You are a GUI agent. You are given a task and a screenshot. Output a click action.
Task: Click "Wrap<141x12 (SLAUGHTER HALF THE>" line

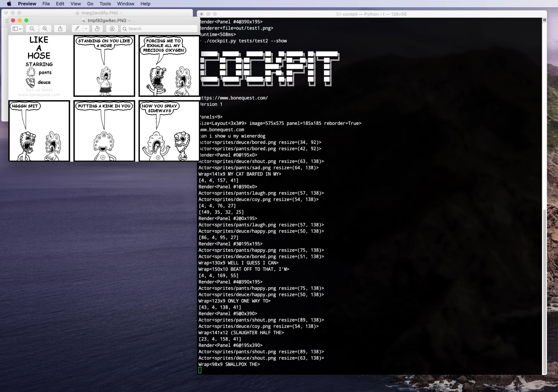[241, 333]
